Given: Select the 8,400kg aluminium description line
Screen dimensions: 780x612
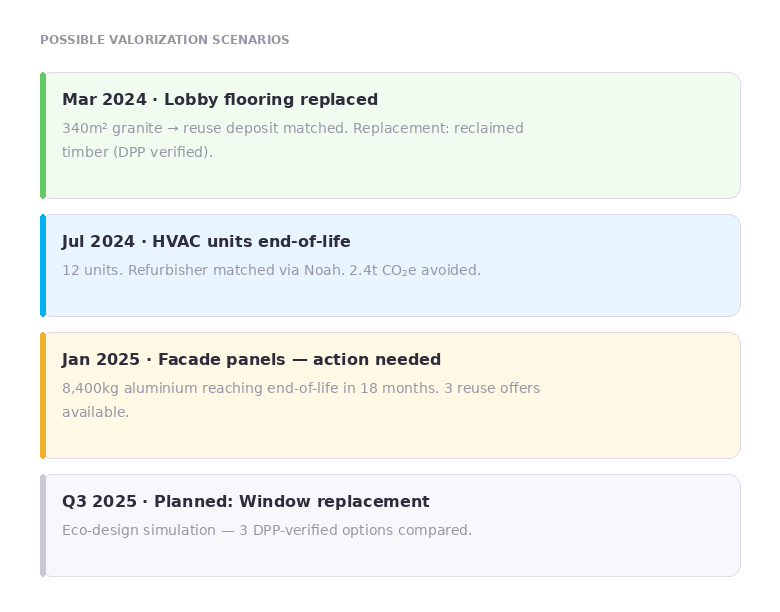Looking at the screenshot, I should point(300,389).
